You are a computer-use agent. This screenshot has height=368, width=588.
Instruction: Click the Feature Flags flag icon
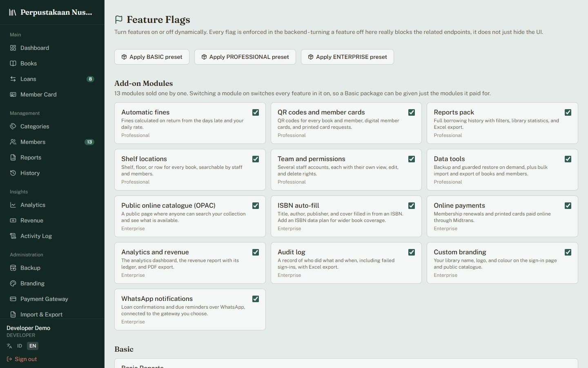pos(119,20)
